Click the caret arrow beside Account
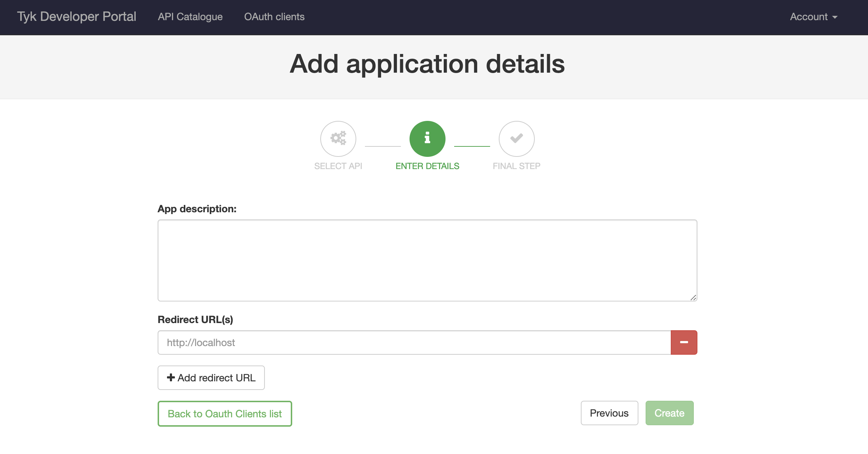Image resolution: width=868 pixels, height=454 pixels. pyautogui.click(x=835, y=17)
